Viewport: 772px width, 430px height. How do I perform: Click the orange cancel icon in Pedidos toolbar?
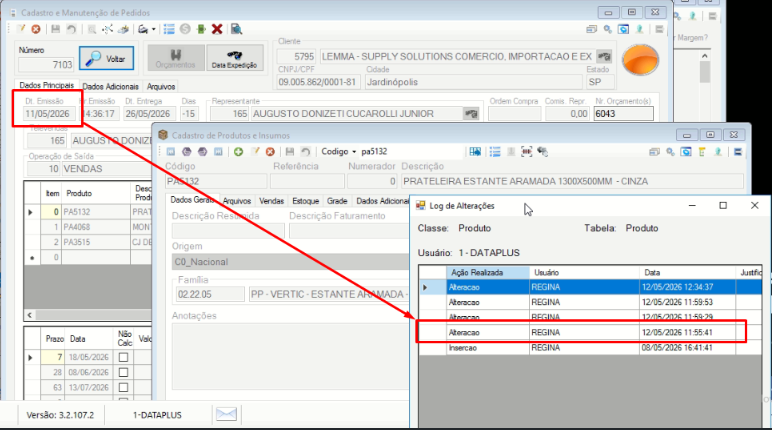(36, 29)
